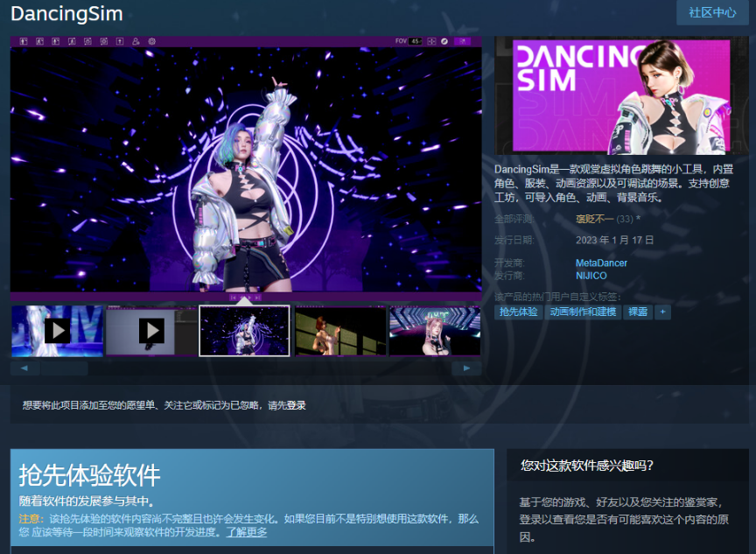Open the MetaDancer developer link

[601, 263]
